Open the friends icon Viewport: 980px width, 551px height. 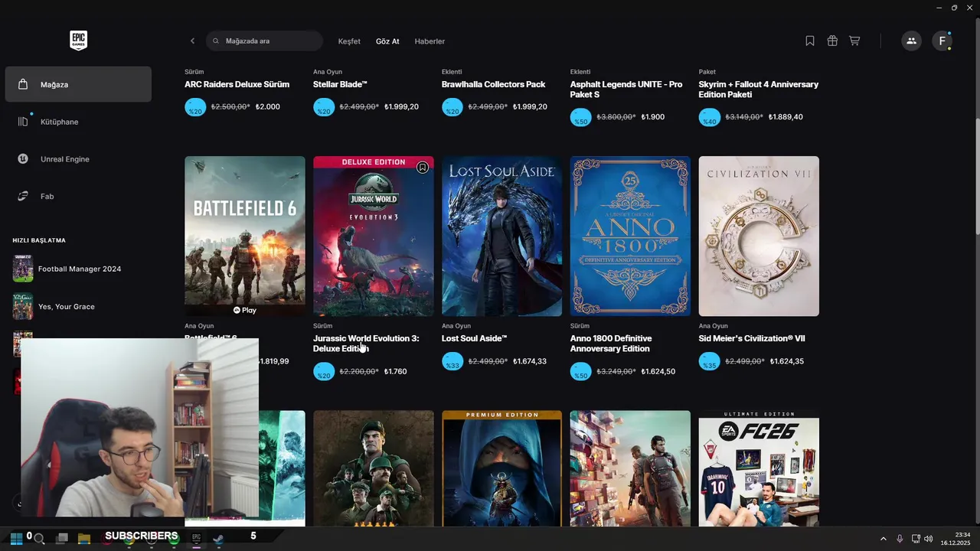pos(911,41)
